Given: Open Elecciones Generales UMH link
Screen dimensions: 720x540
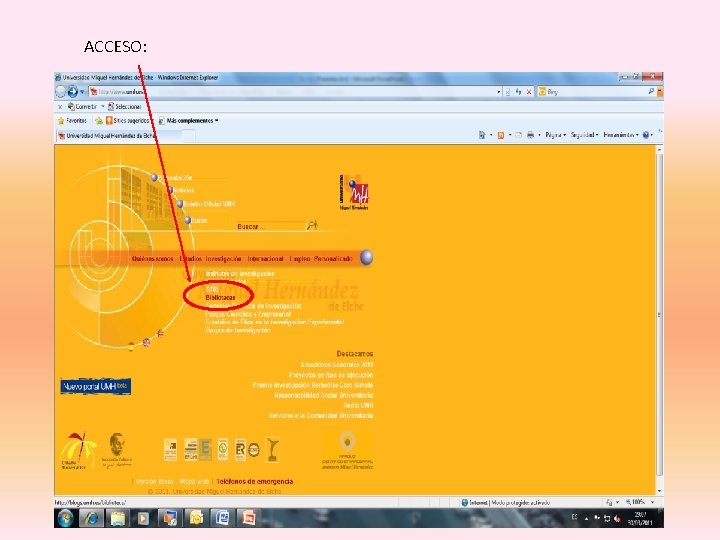Looking at the screenshot, I should (x=337, y=365).
